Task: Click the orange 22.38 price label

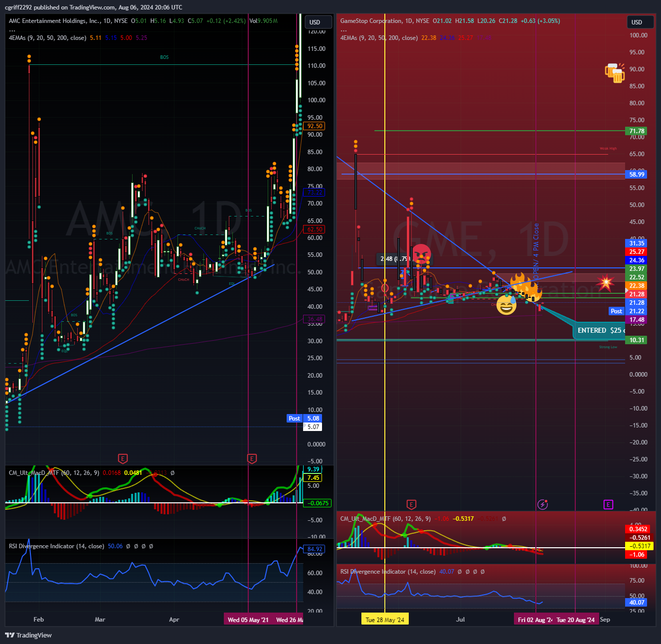Action: pyautogui.click(x=637, y=286)
